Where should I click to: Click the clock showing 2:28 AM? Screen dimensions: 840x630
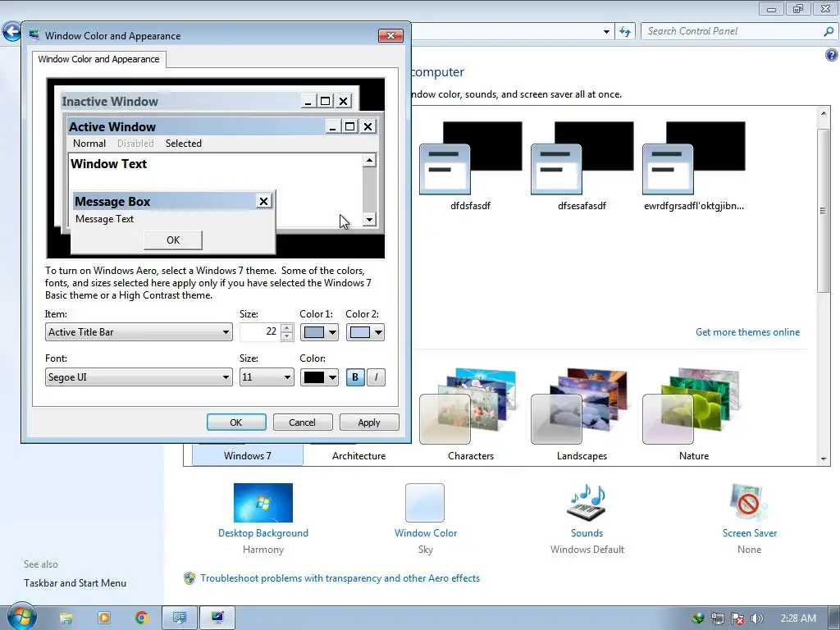pyautogui.click(x=798, y=619)
